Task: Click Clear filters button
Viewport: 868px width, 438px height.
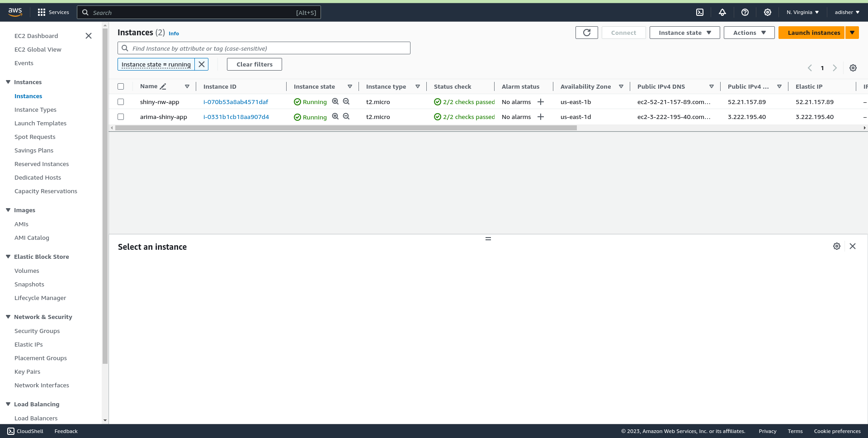Action: 255,64
